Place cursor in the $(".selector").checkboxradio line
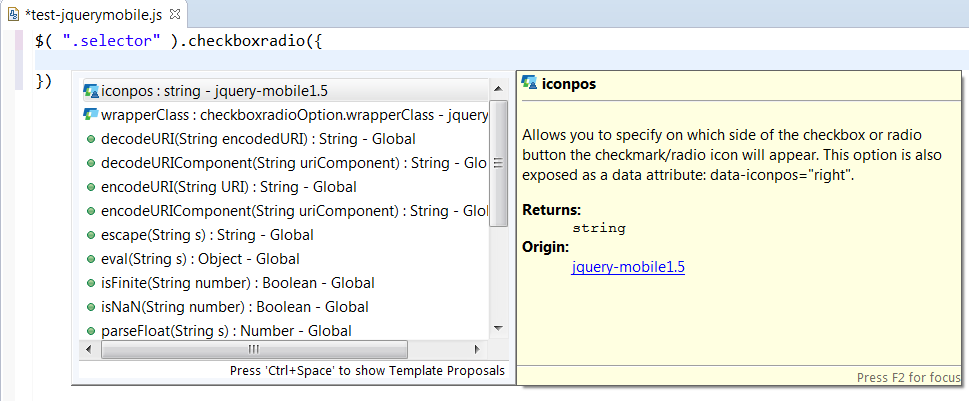 coord(179,41)
